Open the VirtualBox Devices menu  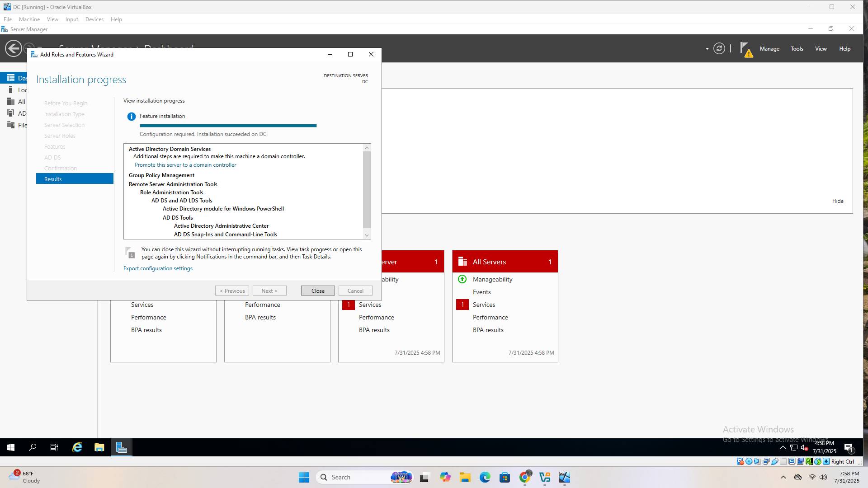tap(94, 19)
